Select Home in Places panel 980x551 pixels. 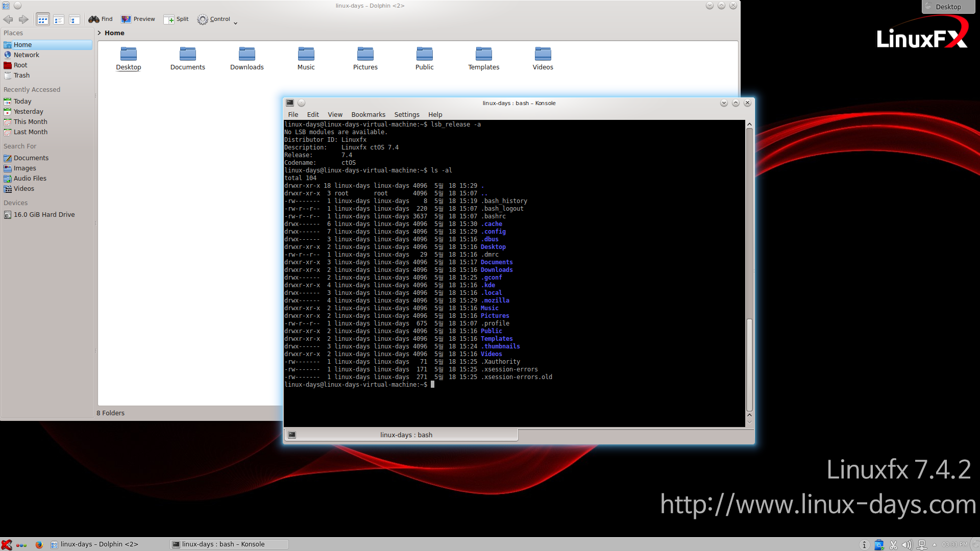[47, 45]
